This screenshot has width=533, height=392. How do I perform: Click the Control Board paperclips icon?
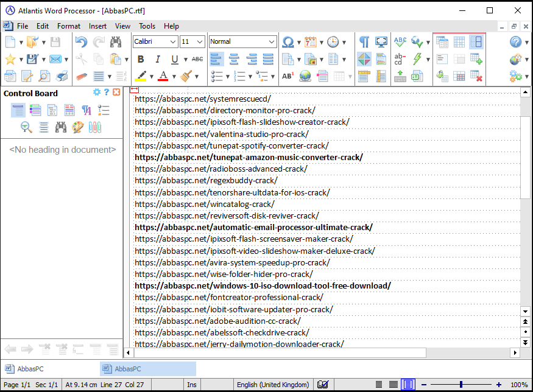pos(95,127)
